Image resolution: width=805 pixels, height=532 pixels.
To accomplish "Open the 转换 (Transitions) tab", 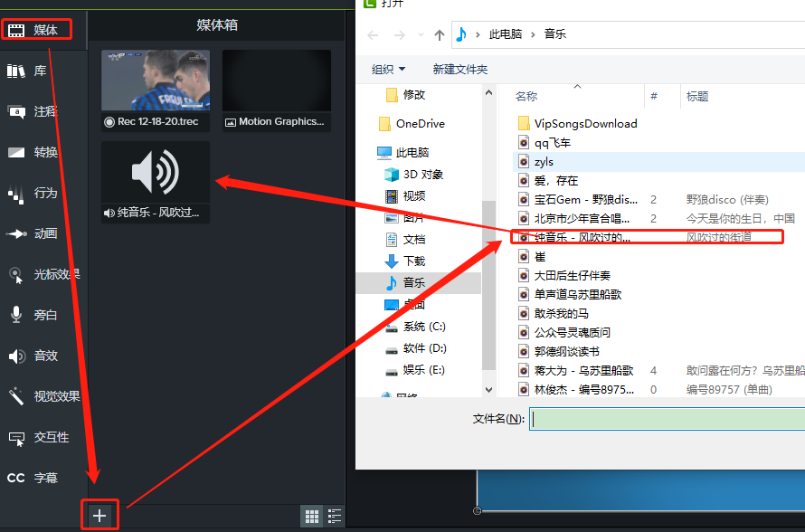I will 32,152.
